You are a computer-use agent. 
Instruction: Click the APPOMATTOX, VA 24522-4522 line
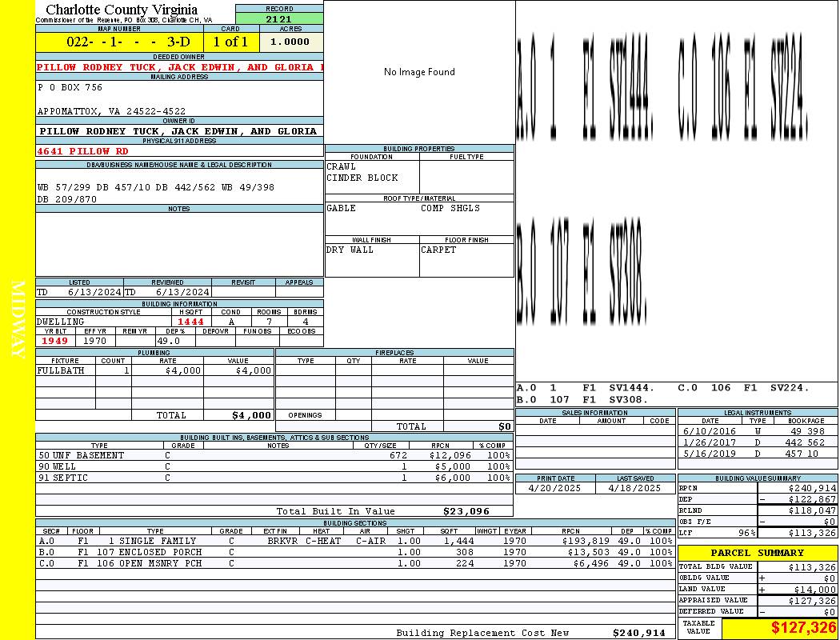(x=111, y=111)
